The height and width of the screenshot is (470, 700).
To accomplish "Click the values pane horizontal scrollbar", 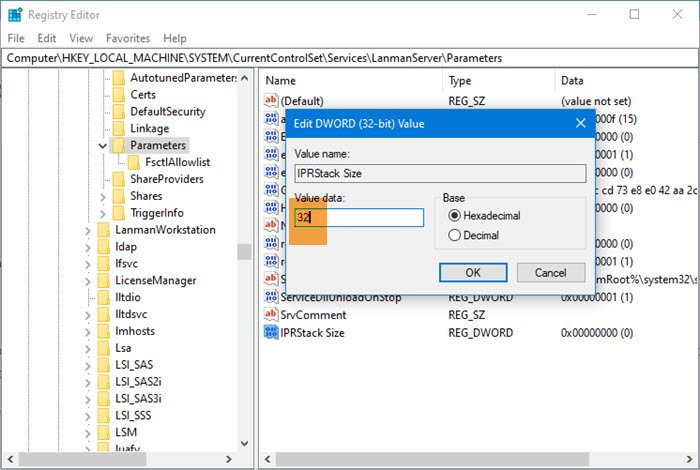I will [432, 459].
